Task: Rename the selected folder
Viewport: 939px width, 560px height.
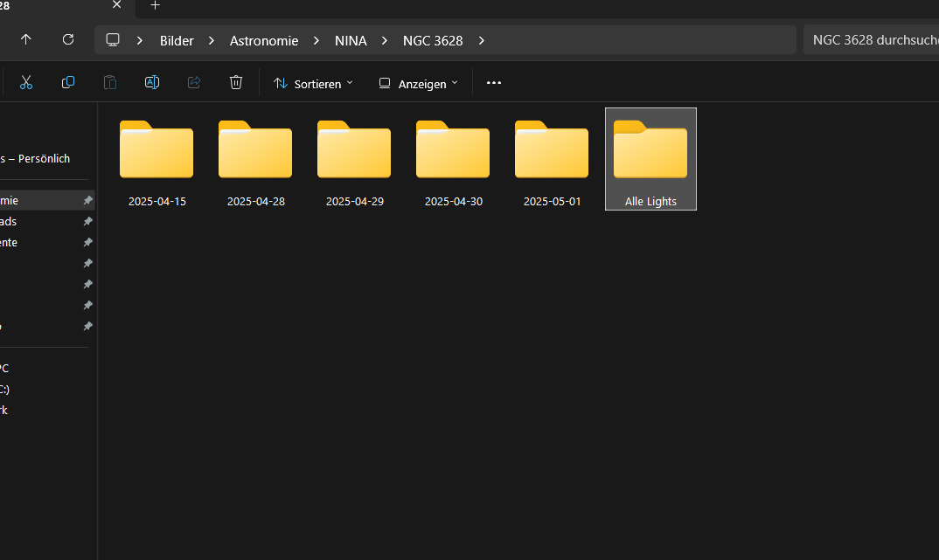Action: click(152, 83)
